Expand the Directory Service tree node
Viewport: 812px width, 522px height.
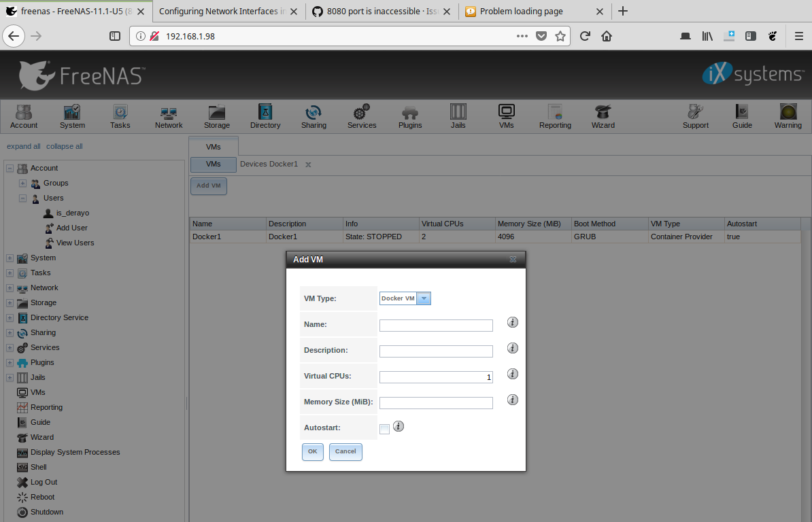[x=10, y=317]
